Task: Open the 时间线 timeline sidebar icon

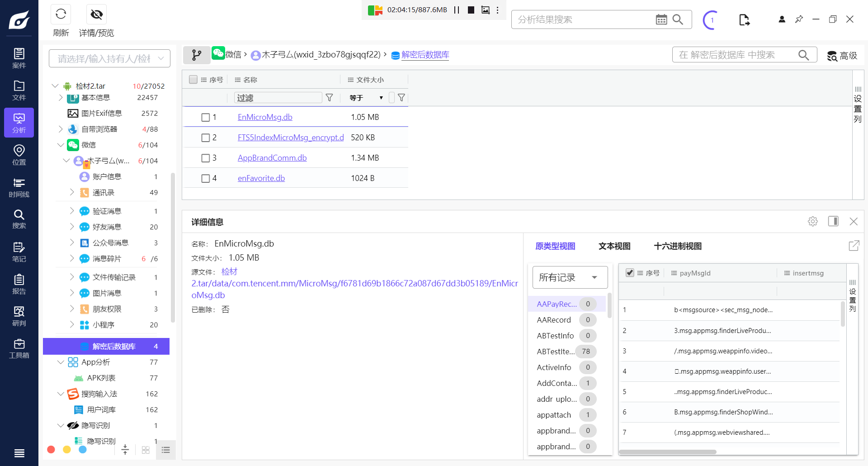Action: [19, 187]
